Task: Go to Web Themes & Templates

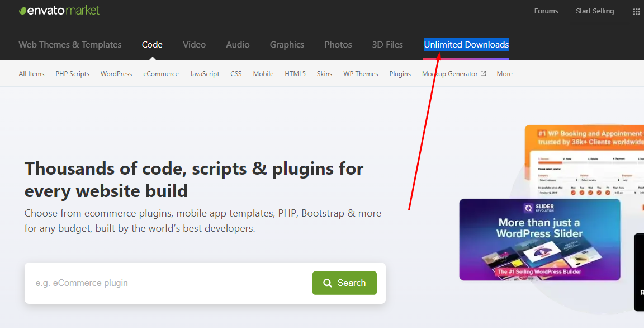Action: (x=70, y=44)
